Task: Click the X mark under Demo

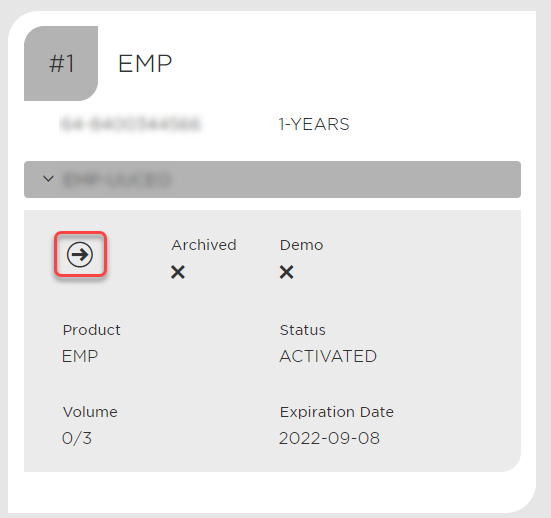Action: point(286,272)
